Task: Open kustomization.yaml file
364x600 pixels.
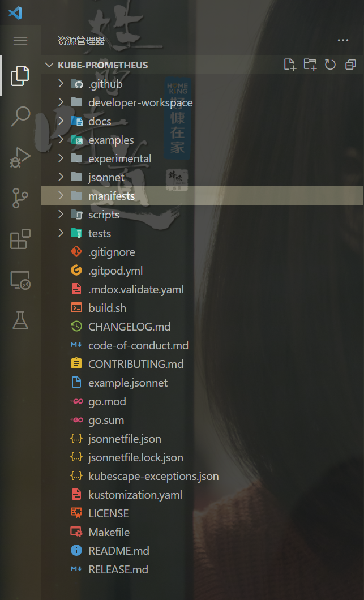Action: point(135,495)
